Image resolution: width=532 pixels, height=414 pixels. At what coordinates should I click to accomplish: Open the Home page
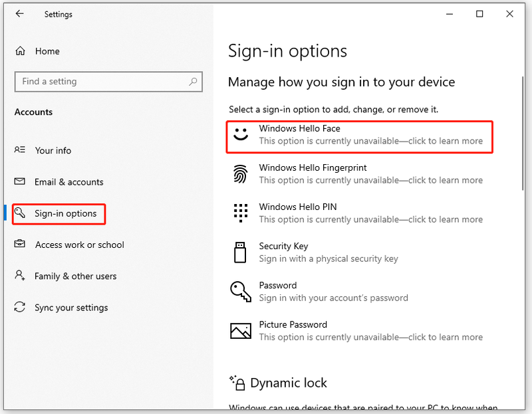click(x=47, y=51)
